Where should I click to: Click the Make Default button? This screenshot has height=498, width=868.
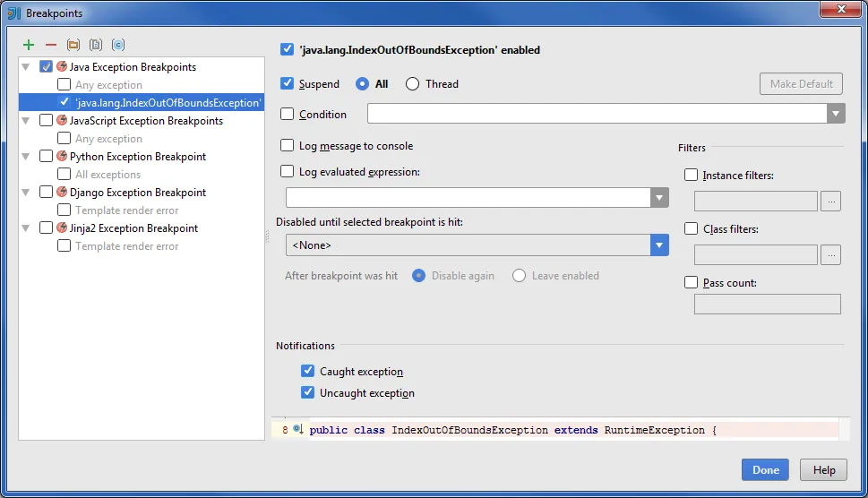801,84
